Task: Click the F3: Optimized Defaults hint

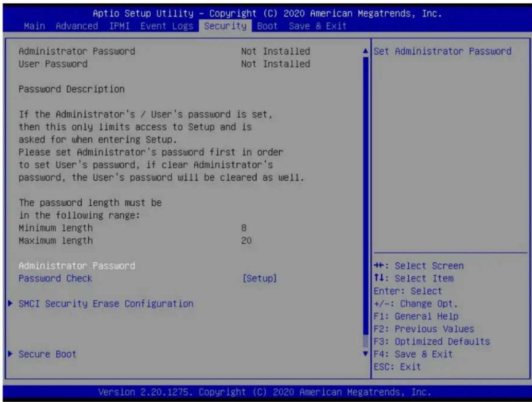Action: coord(432,342)
